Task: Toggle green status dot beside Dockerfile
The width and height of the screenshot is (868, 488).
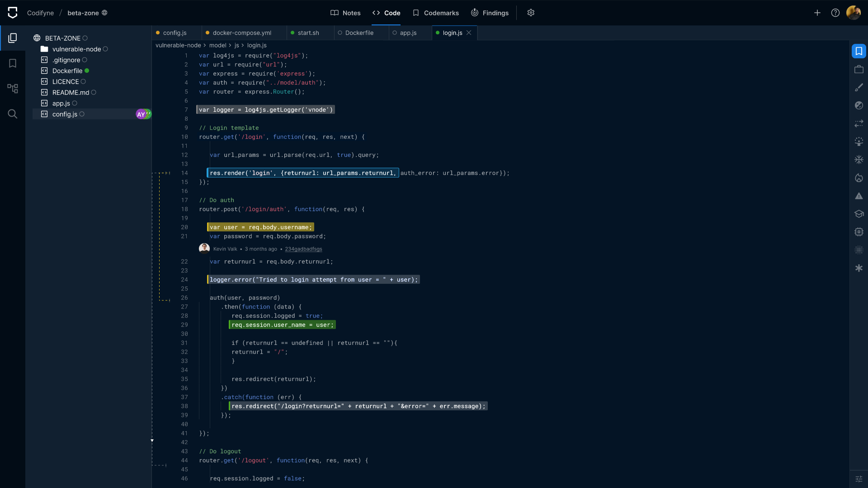Action: tap(87, 71)
